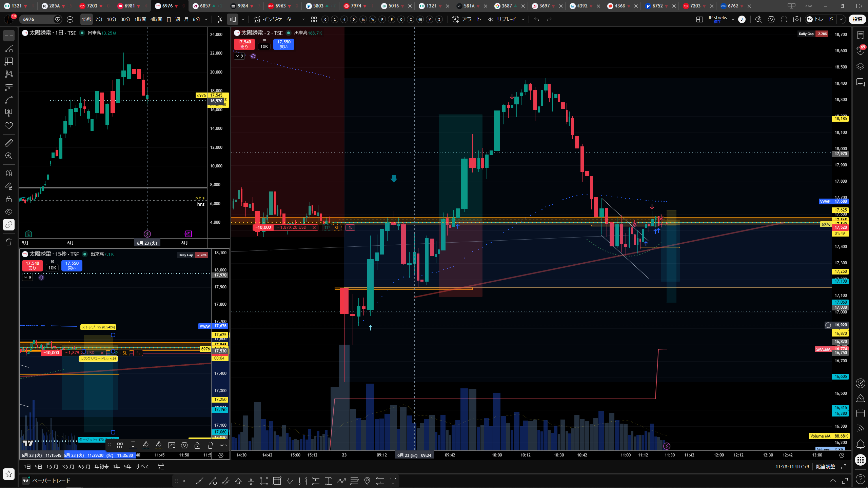Select the magnet mode tool
868x488 pixels.
pos(9,173)
